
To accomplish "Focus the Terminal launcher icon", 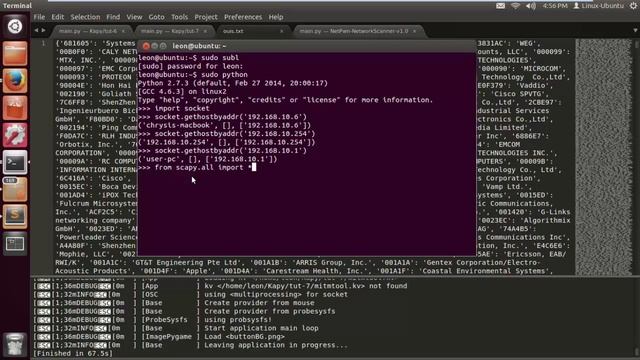I will point(15,162).
